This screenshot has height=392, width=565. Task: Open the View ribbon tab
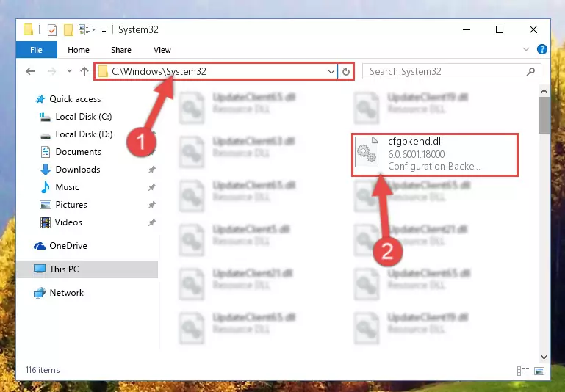tap(162, 50)
